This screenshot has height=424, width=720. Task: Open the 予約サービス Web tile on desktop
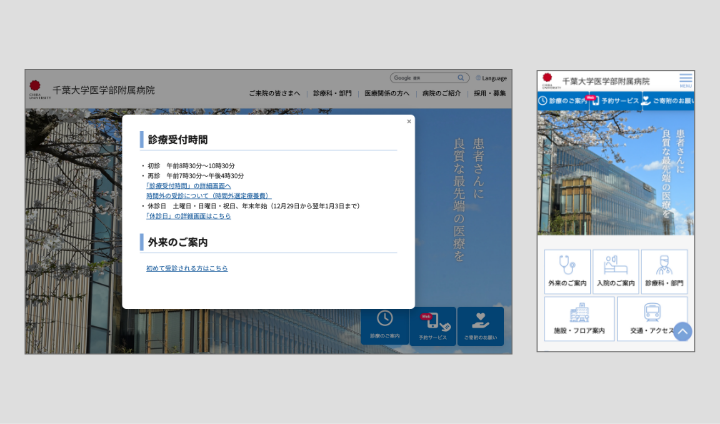coord(433,325)
